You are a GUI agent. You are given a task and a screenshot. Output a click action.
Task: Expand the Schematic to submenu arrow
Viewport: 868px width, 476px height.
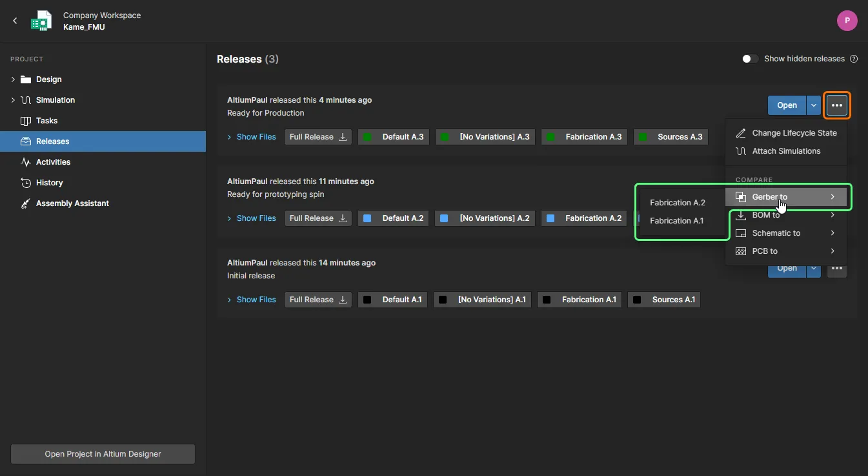click(x=833, y=233)
